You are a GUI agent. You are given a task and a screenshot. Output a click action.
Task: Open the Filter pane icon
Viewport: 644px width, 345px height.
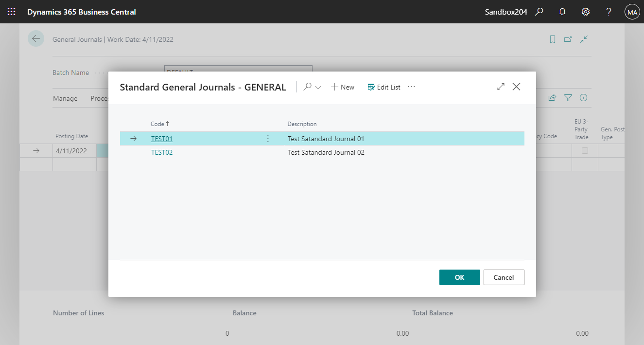coord(568,97)
